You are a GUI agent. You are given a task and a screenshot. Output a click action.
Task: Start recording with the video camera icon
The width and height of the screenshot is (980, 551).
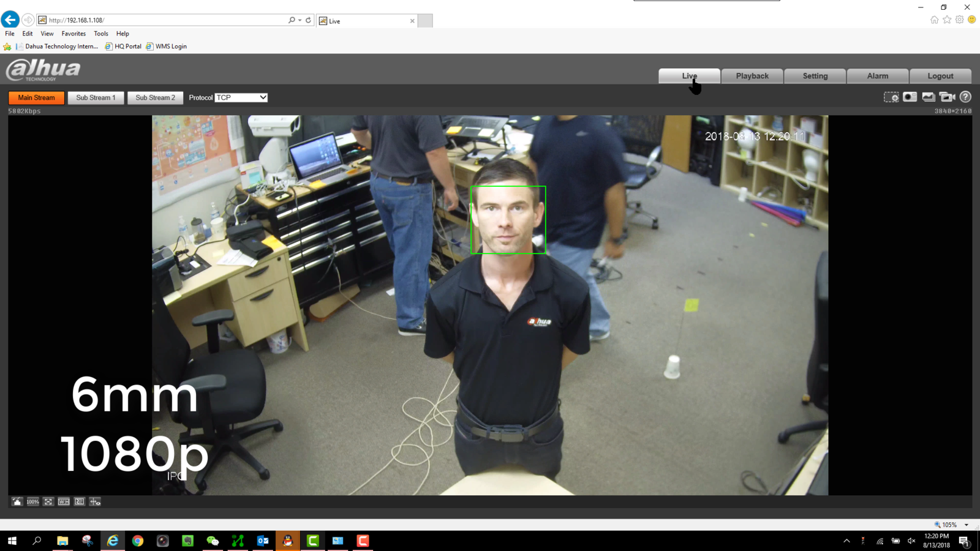[x=948, y=97]
